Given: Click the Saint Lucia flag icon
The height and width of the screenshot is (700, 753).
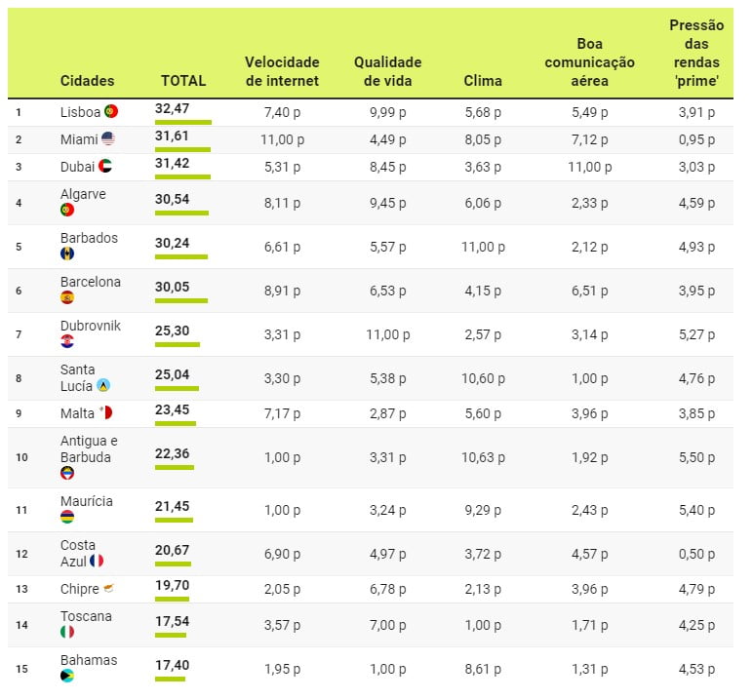Looking at the screenshot, I should (103, 385).
